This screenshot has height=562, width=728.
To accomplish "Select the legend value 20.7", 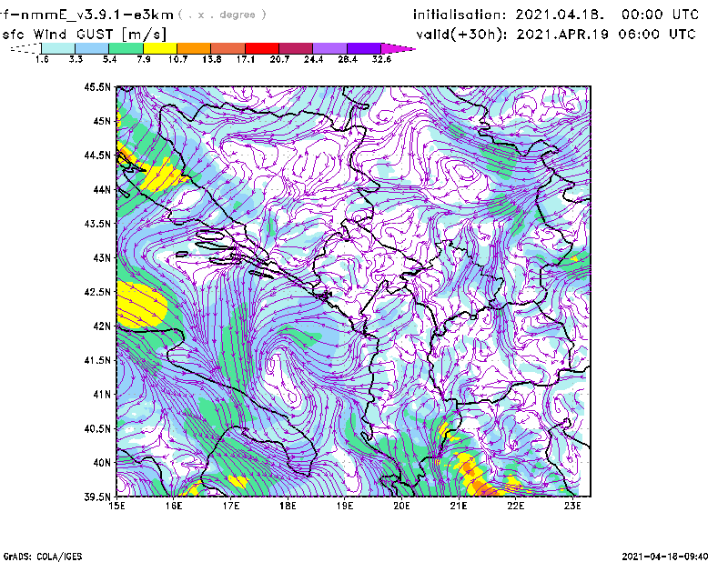I will [x=279, y=59].
